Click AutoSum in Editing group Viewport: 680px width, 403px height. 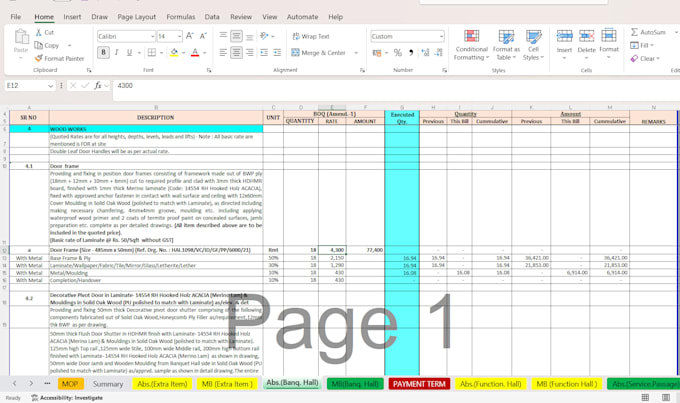(648, 32)
